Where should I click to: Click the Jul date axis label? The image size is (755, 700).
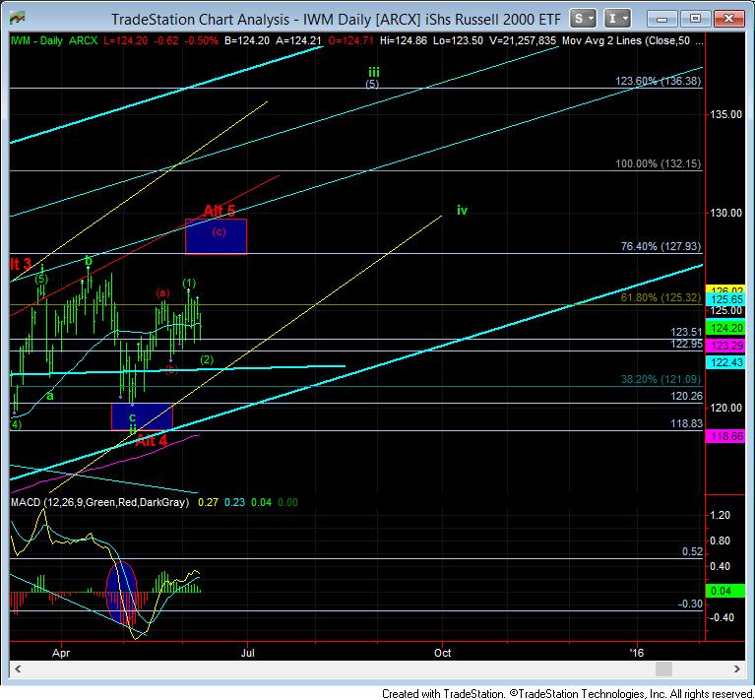[247, 654]
